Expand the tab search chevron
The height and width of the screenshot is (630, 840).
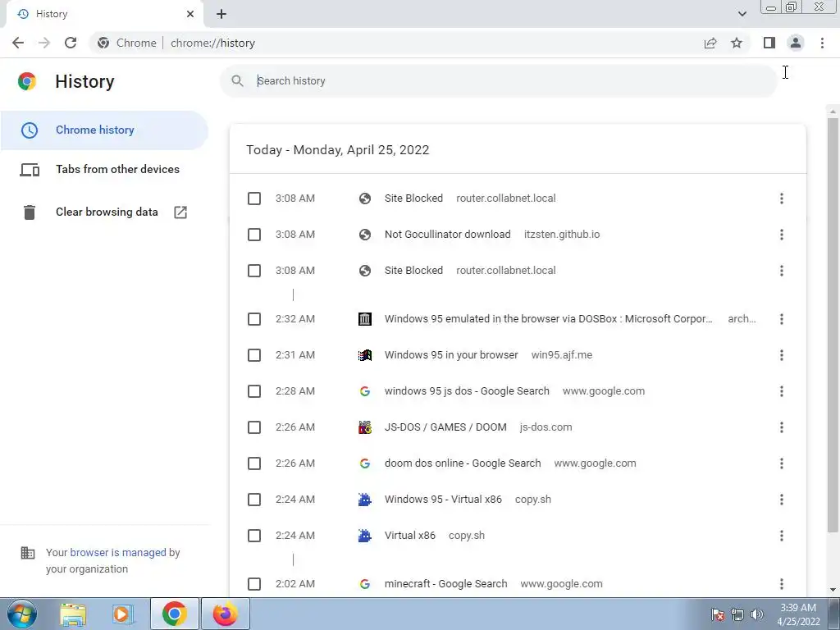pyautogui.click(x=742, y=14)
